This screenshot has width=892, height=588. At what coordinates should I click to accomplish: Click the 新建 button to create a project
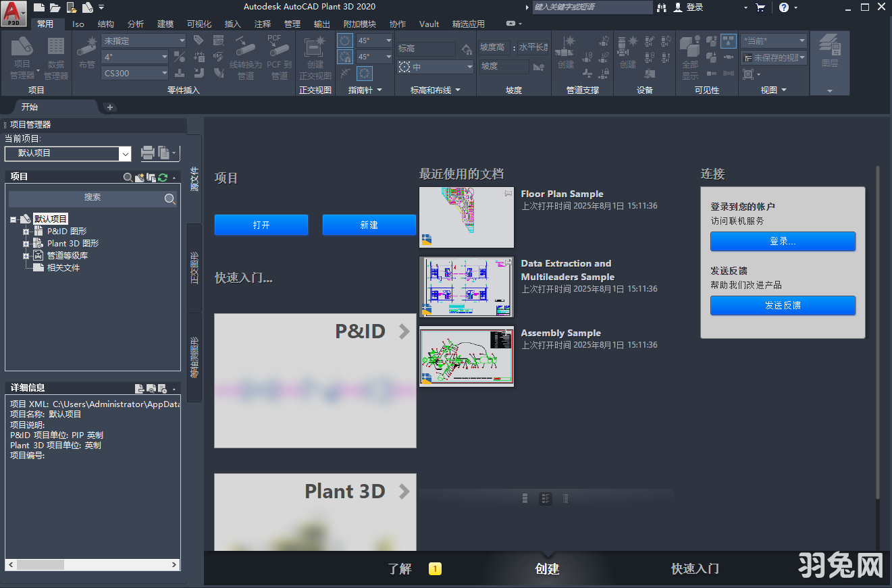369,225
